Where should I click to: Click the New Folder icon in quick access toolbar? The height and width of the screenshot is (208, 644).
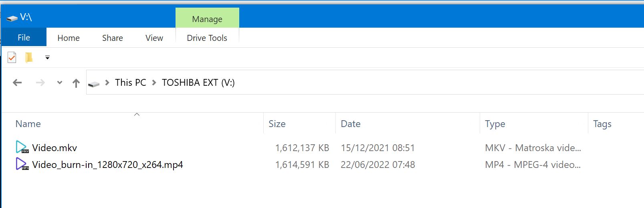[x=29, y=58]
